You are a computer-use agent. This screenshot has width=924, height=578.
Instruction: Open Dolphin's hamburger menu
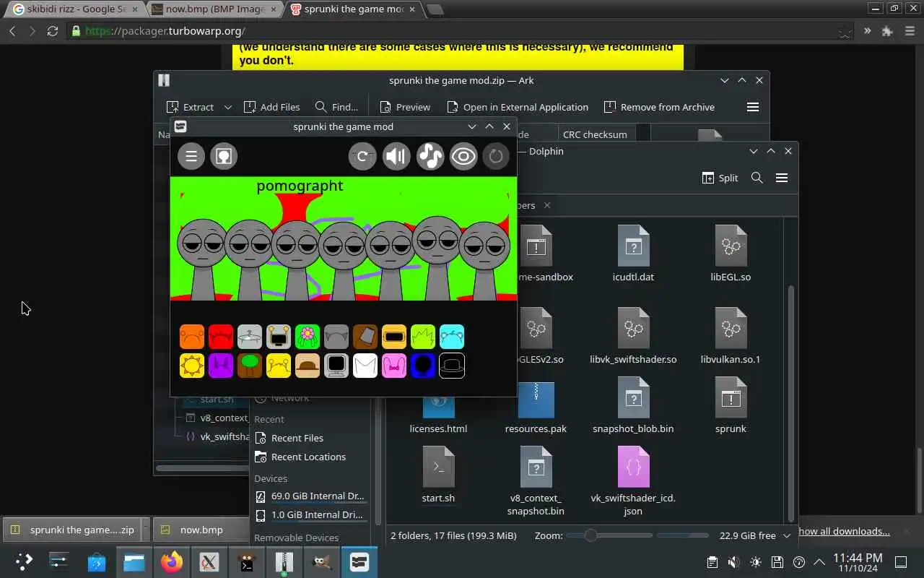click(x=782, y=178)
